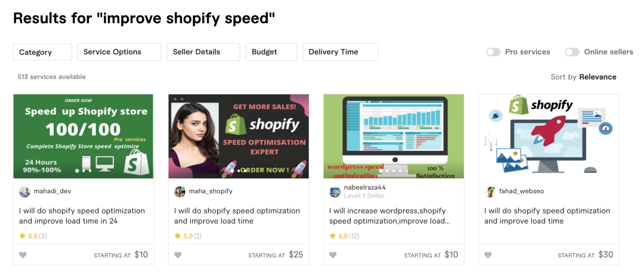Enable Online sellers toggle
The image size is (644, 276).
(x=572, y=52)
